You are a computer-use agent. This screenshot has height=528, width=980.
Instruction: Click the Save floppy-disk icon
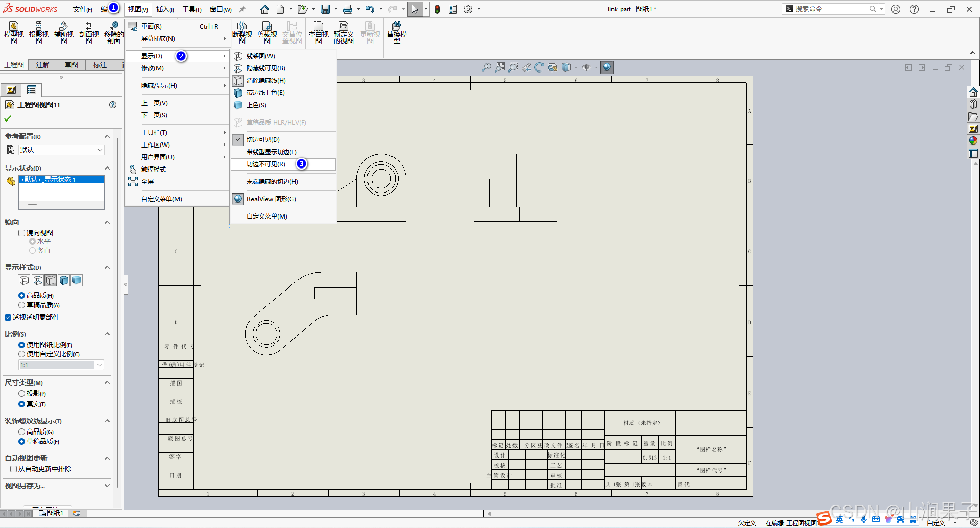[325, 9]
